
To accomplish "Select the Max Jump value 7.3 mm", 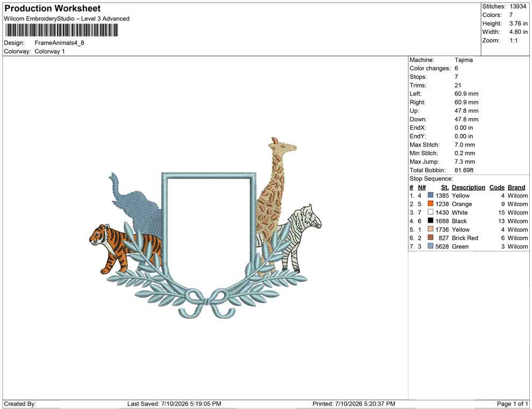I will [x=465, y=162].
